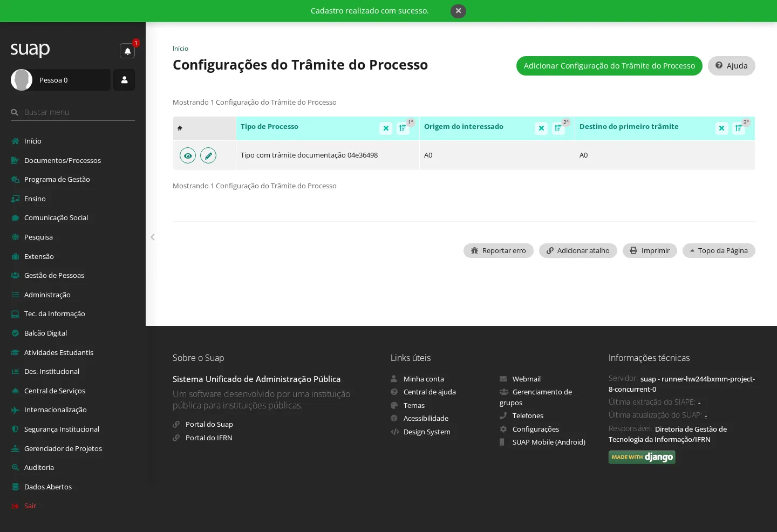Open Balcão Digital menu item

click(x=73, y=333)
